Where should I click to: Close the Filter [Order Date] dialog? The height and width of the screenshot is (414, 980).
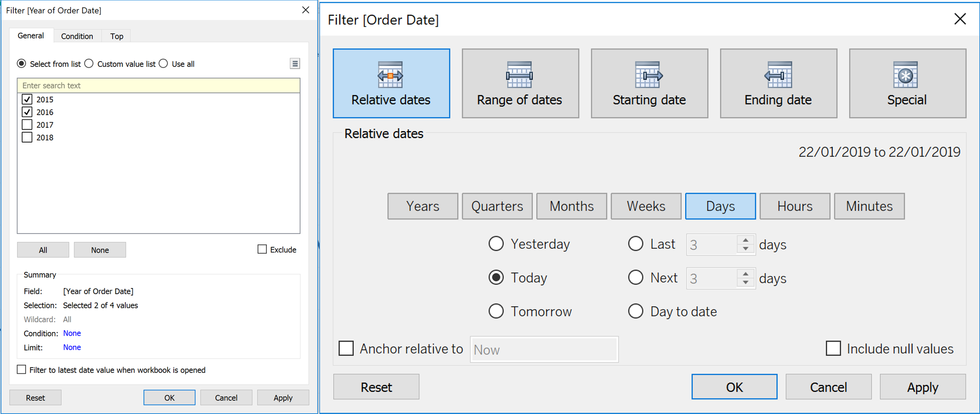pos(960,19)
